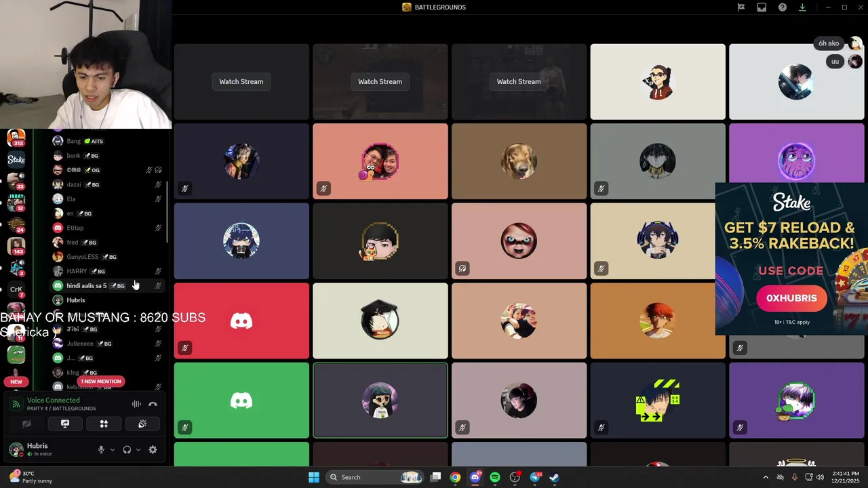The height and width of the screenshot is (488, 868).
Task: Focus the golden dog avatar tile
Action: click(519, 161)
